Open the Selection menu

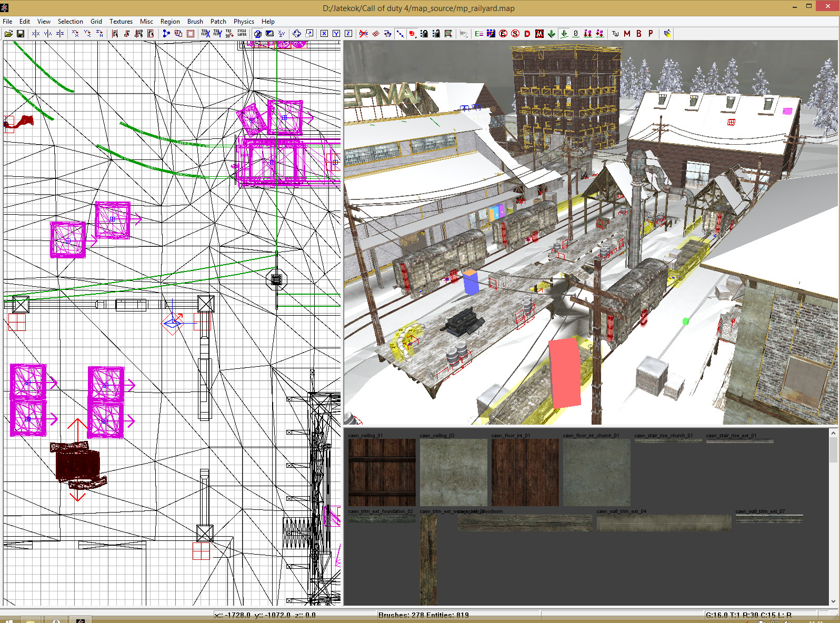(x=71, y=22)
